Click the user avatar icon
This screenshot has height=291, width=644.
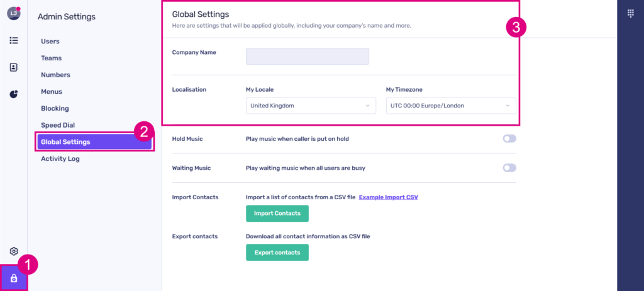(13, 13)
